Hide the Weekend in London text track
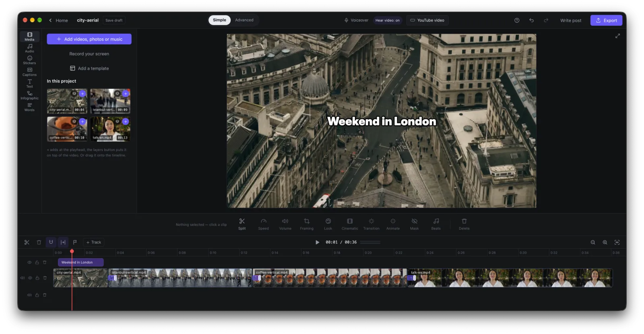The width and height of the screenshot is (644, 334). point(29,262)
